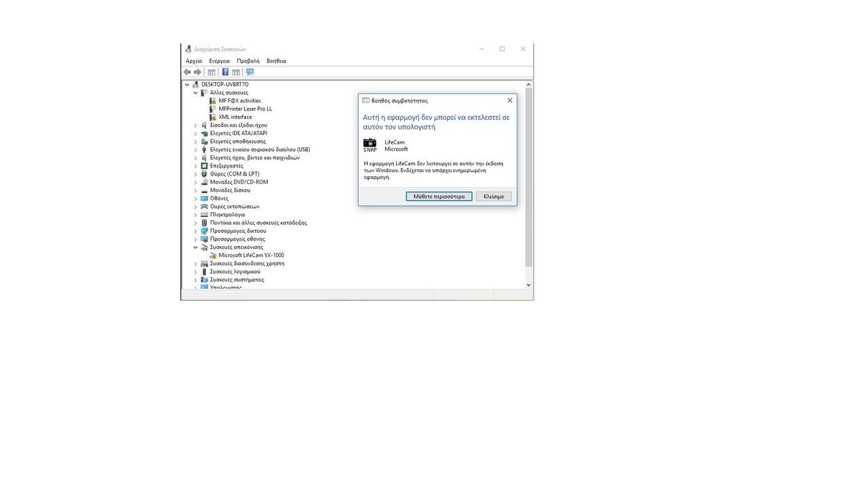Collapse the Άλλες συσκευές category
Viewport: 868px width, 488px height.
point(196,93)
